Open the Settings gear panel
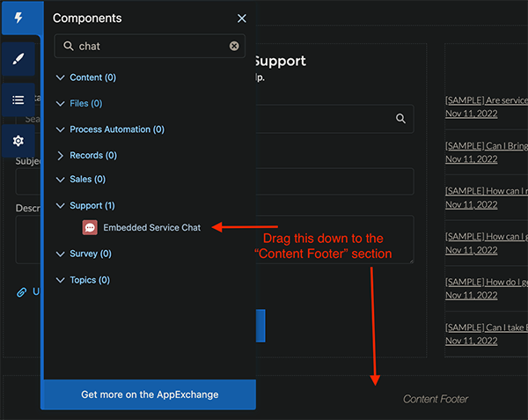Image resolution: width=528 pixels, height=420 pixels. pyautogui.click(x=18, y=141)
